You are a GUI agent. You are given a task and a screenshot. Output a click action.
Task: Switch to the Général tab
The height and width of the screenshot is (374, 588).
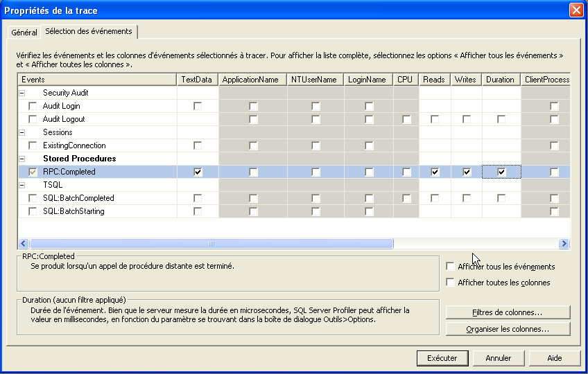pos(24,33)
